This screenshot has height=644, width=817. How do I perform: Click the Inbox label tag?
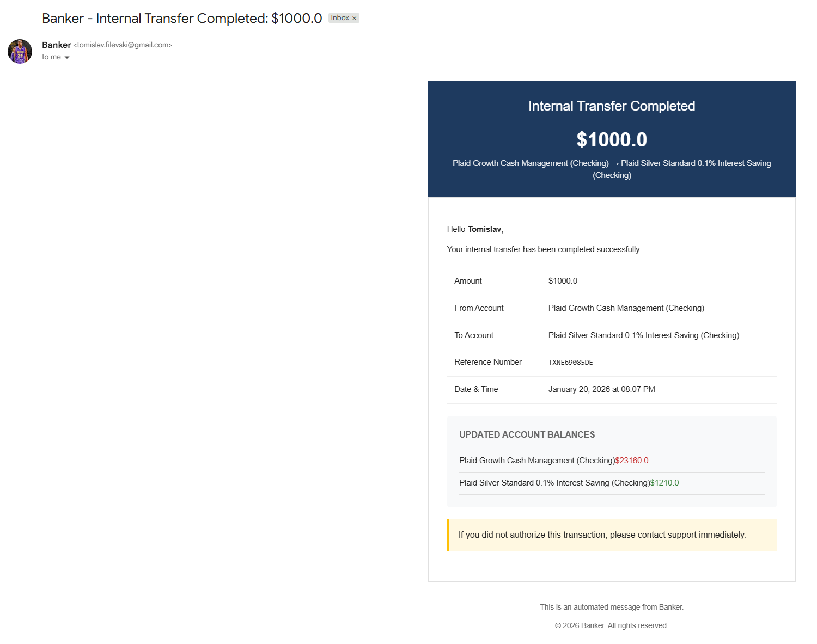[x=340, y=18]
